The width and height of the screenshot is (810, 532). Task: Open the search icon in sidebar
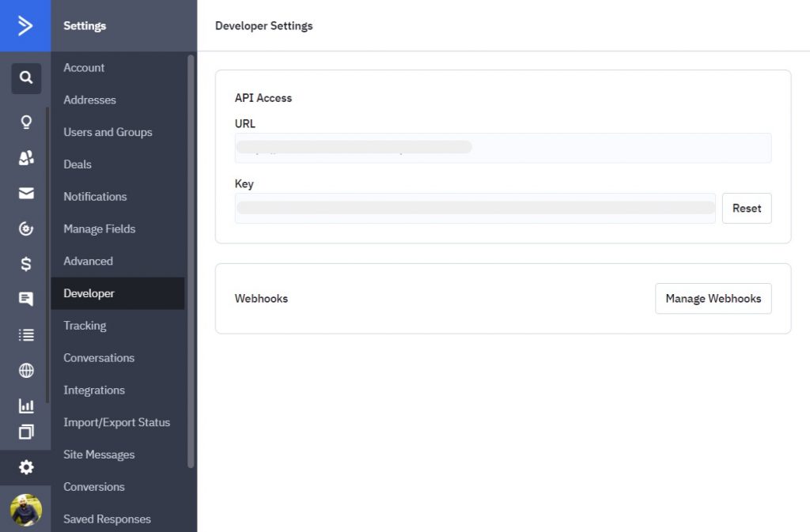coord(26,78)
